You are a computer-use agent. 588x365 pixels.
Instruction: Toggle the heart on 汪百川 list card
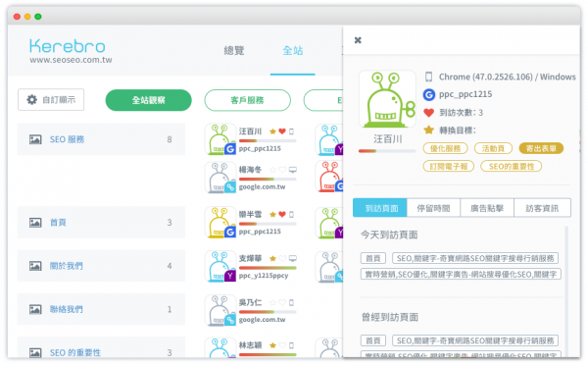click(282, 131)
